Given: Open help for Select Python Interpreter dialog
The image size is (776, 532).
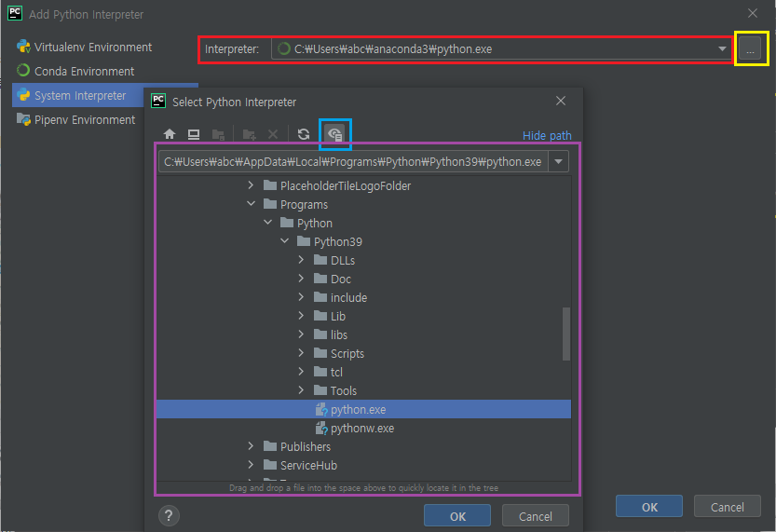Looking at the screenshot, I should point(169,515).
